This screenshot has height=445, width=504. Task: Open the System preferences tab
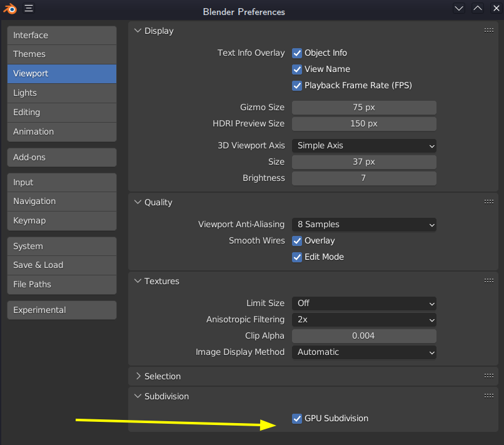coord(62,246)
